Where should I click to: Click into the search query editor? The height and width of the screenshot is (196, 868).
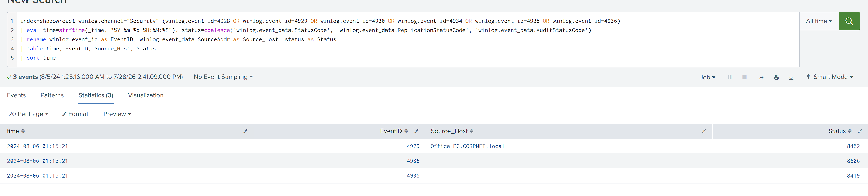(408, 39)
